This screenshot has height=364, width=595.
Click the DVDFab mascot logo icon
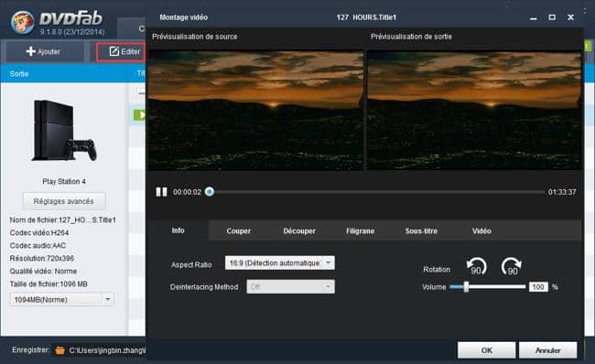pyautogui.click(x=23, y=22)
